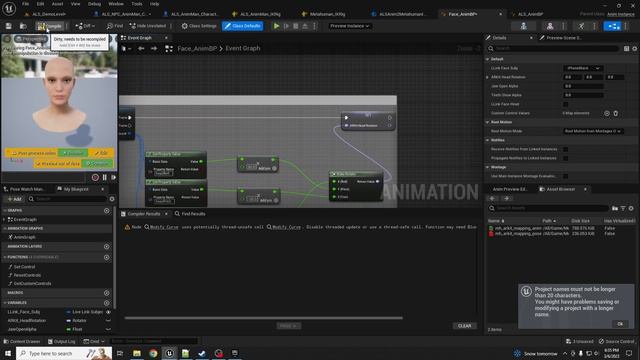The width and height of the screenshot is (640, 360).
Task: Click the Eject icon in the toolbar
Action: click(x=305, y=26)
